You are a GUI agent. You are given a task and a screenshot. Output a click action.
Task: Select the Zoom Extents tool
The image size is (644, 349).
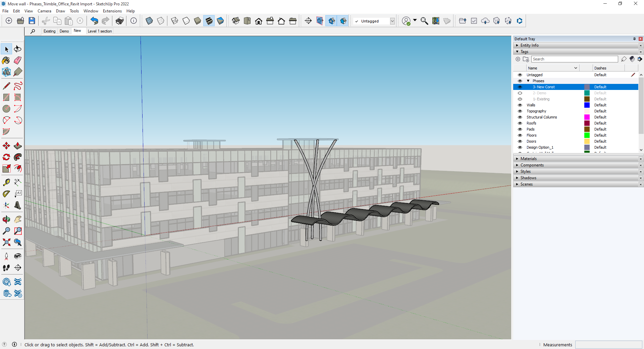pyautogui.click(x=6, y=242)
